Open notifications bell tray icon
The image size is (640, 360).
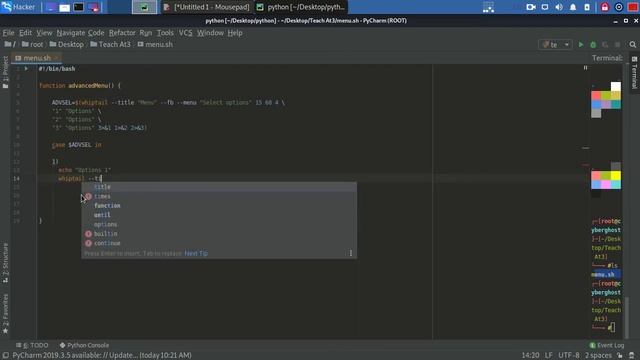(573, 7)
